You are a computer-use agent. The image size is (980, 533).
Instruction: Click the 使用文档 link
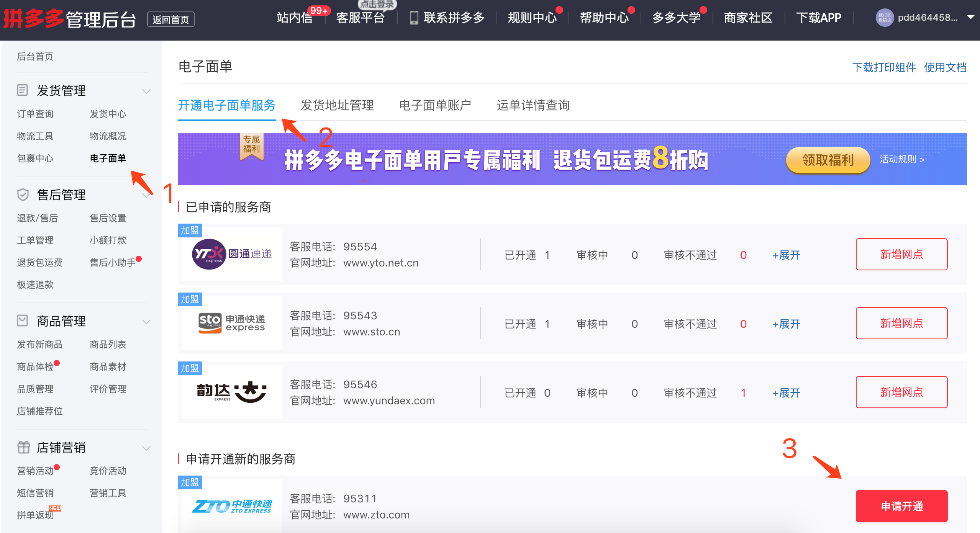coord(946,68)
